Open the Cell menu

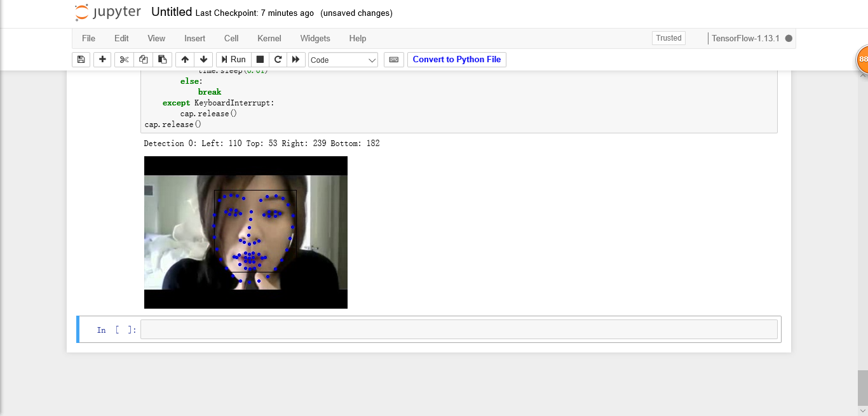231,38
